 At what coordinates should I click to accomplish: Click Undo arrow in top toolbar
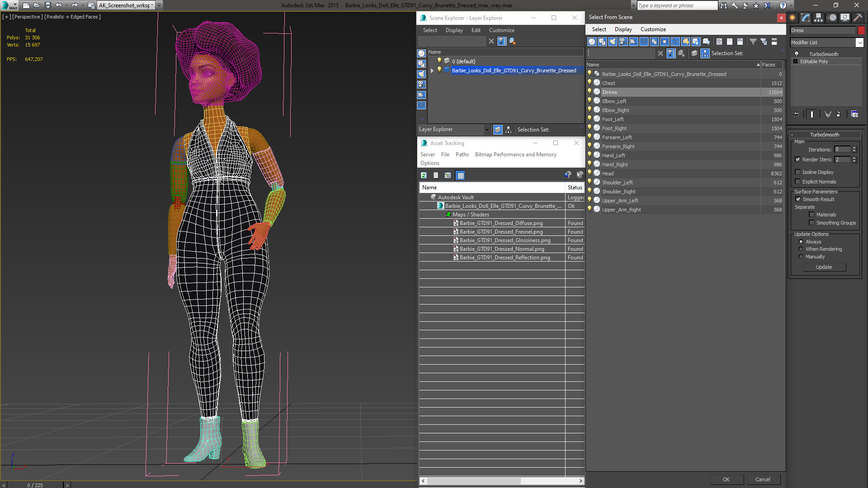[x=58, y=5]
